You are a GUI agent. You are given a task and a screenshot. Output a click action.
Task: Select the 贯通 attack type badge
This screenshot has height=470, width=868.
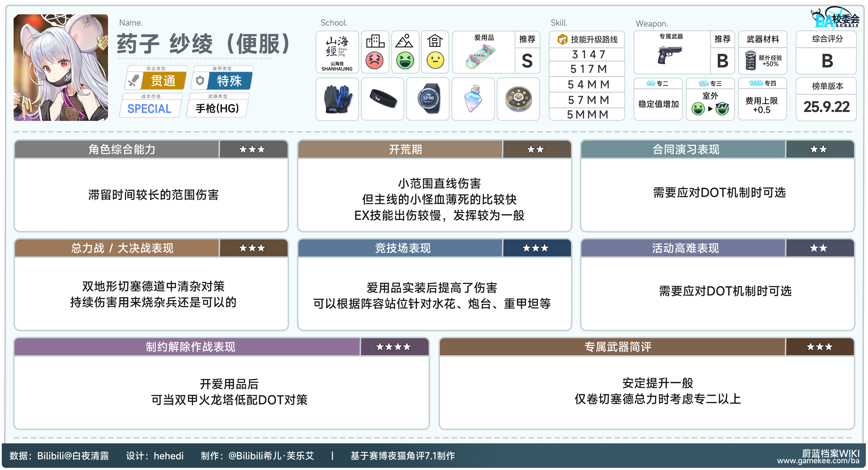click(x=163, y=81)
